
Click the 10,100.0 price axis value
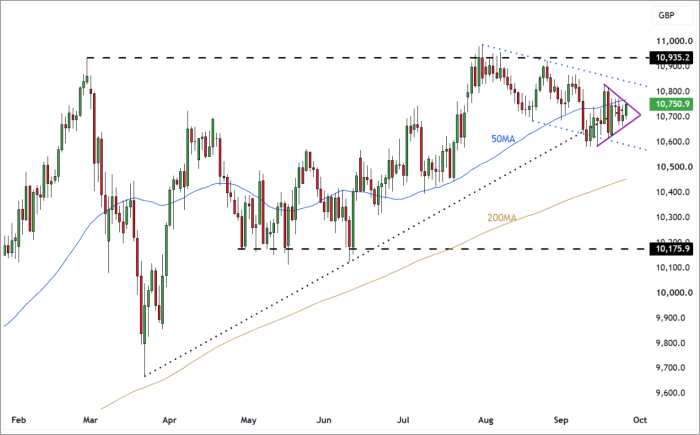tap(674, 268)
